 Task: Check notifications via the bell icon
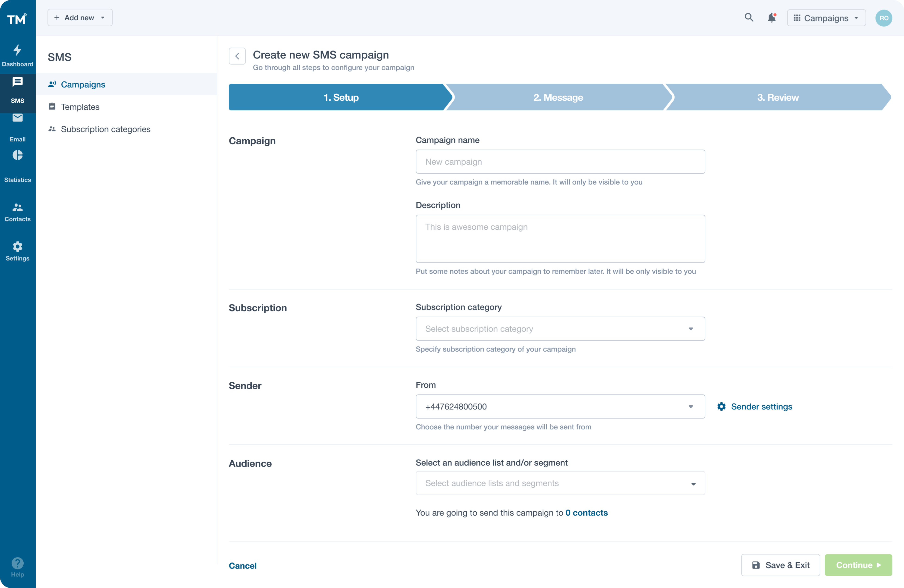(x=771, y=17)
